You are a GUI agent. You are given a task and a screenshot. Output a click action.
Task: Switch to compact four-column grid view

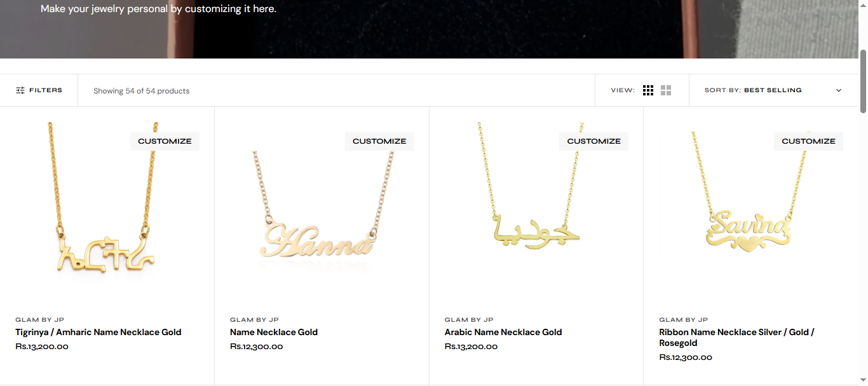coord(648,90)
